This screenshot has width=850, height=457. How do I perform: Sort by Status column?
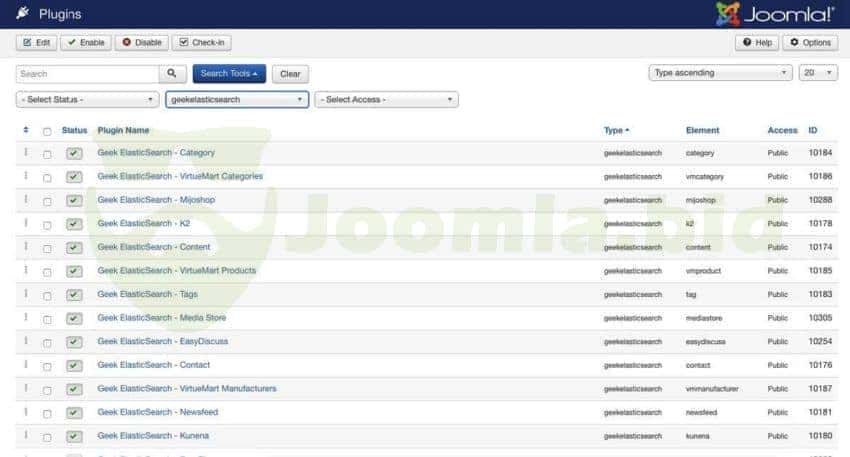click(x=74, y=130)
